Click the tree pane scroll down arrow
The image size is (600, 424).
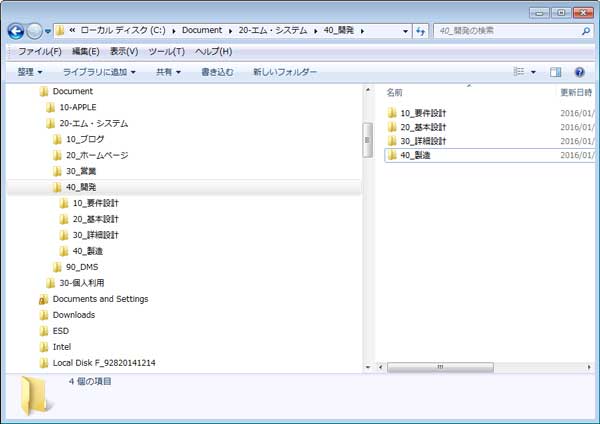click(x=368, y=367)
